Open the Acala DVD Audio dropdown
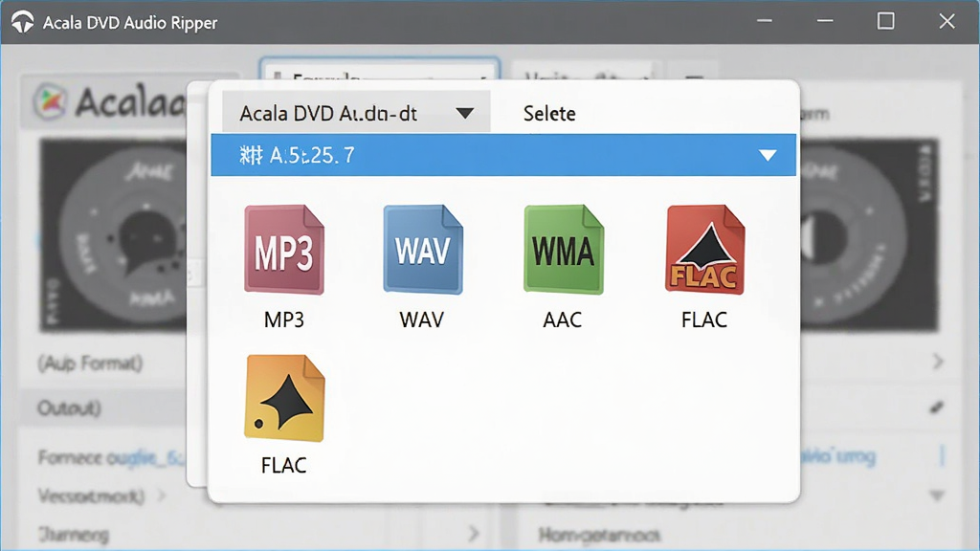The width and height of the screenshot is (980, 551). [356, 113]
